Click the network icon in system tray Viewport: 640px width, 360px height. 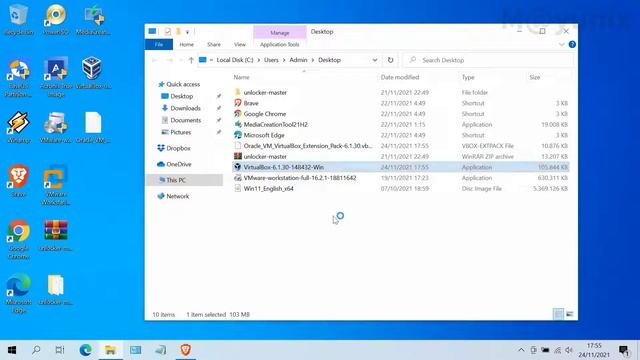(557, 350)
